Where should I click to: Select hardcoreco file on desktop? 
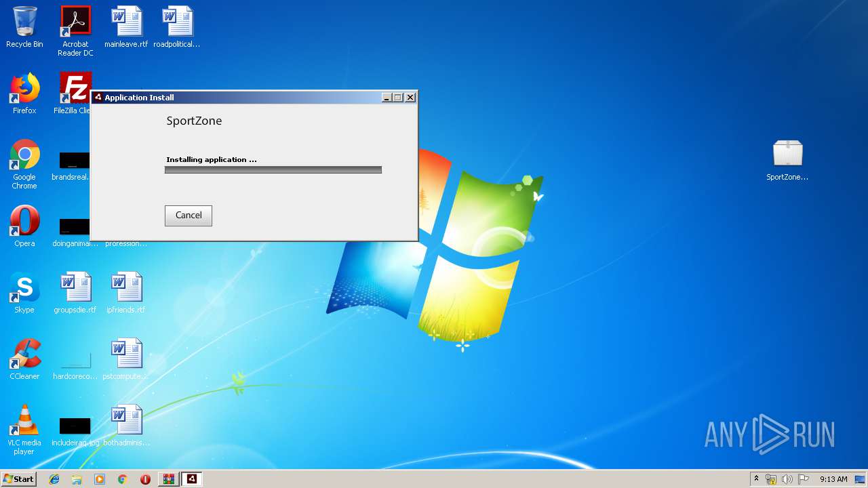[x=75, y=365]
